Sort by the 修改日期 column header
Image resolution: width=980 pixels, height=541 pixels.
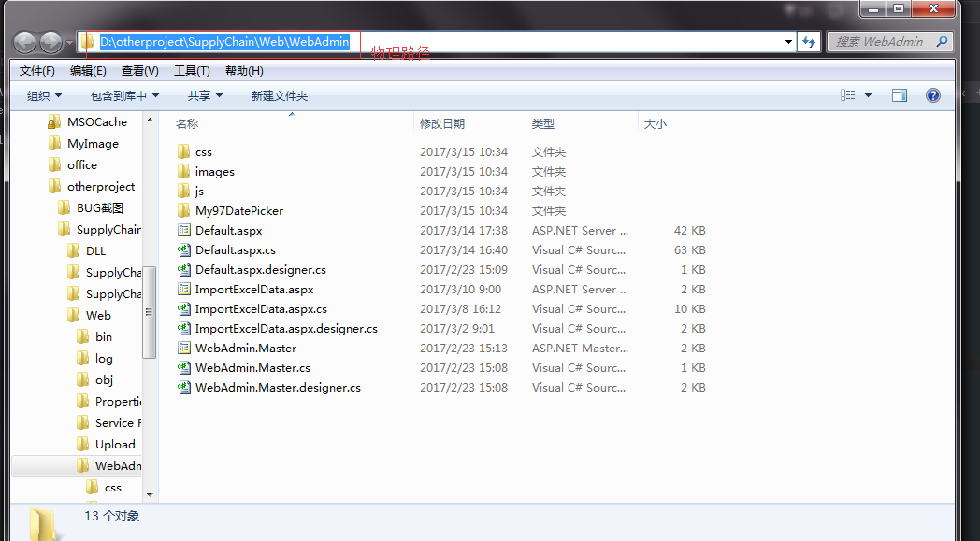tap(442, 123)
